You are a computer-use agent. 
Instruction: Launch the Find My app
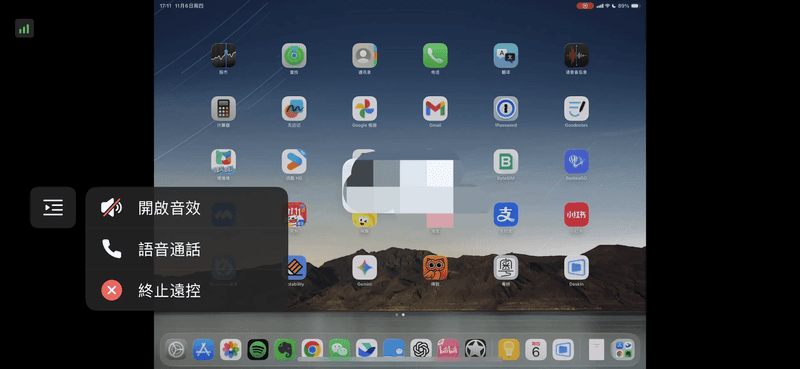(294, 56)
